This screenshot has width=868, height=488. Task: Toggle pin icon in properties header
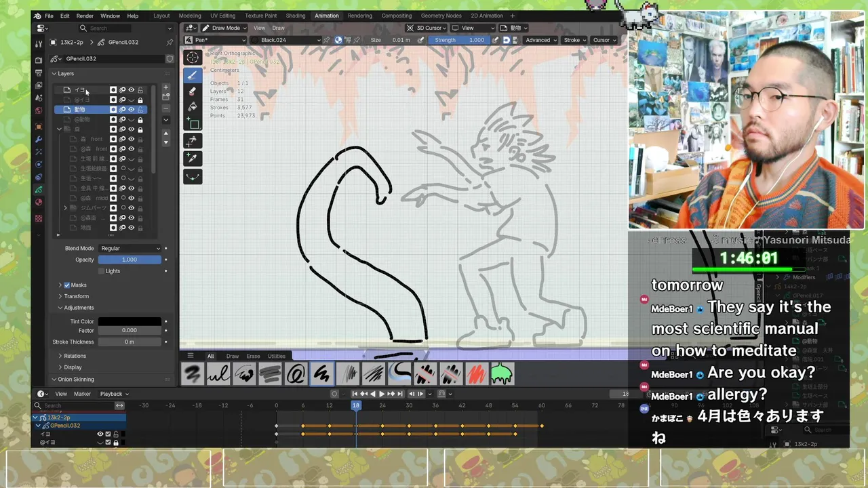point(170,42)
